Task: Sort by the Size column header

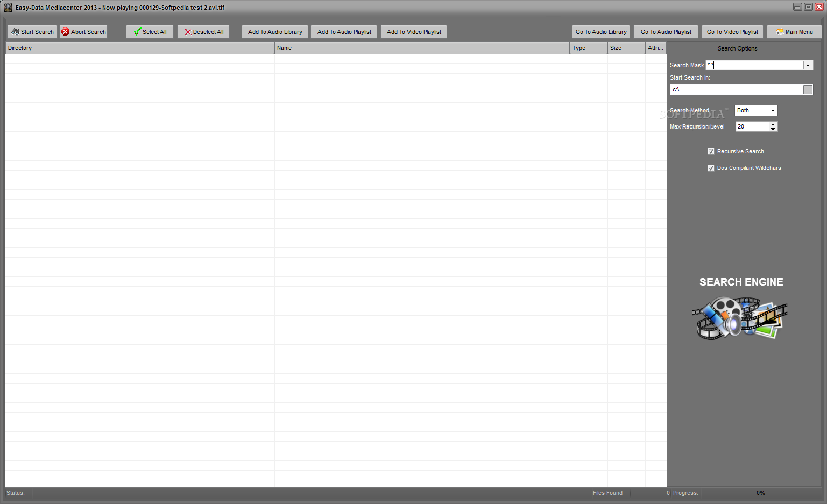Action: pos(626,48)
